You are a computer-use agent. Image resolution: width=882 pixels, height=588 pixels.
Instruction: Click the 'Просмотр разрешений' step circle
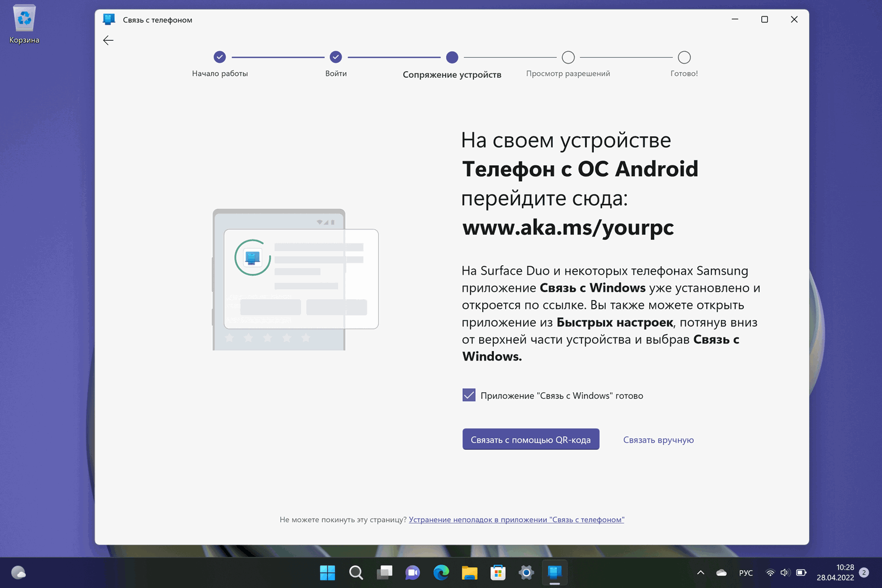(x=568, y=57)
